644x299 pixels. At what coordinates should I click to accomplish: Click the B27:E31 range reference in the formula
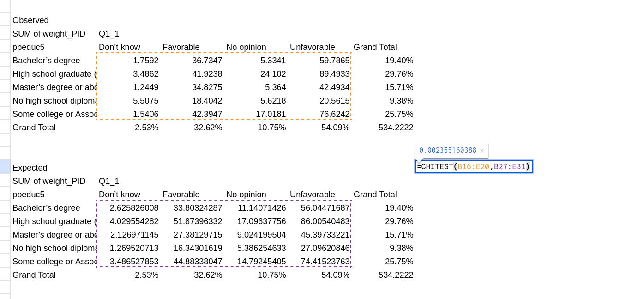[510, 167]
